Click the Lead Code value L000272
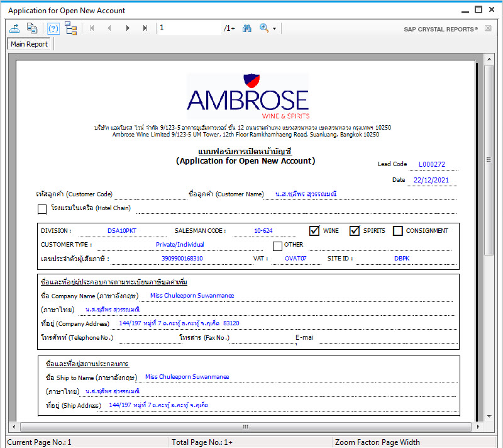The height and width of the screenshot is (448, 503). [x=432, y=164]
